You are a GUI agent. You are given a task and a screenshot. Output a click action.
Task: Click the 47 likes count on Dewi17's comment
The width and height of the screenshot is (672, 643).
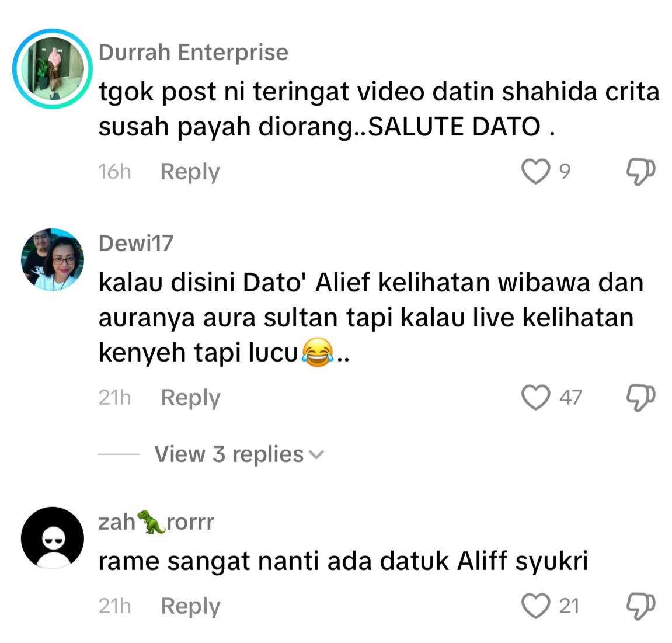click(570, 397)
